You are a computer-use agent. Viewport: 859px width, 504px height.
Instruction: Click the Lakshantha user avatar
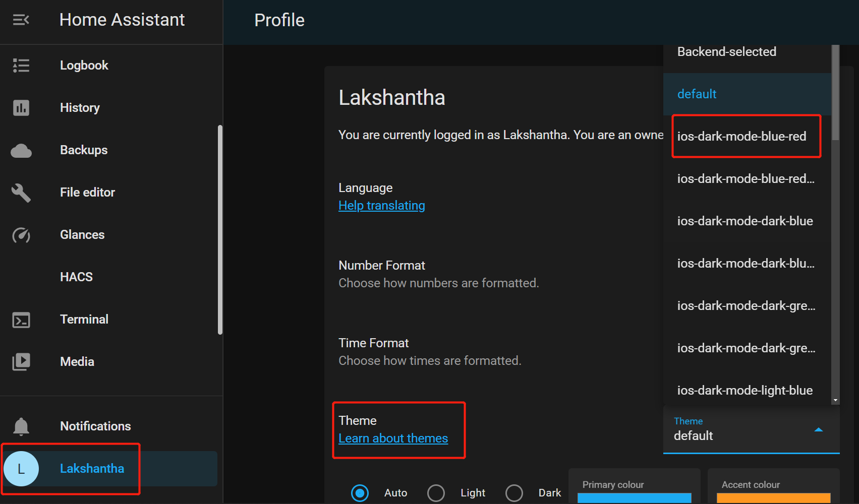coord(21,469)
